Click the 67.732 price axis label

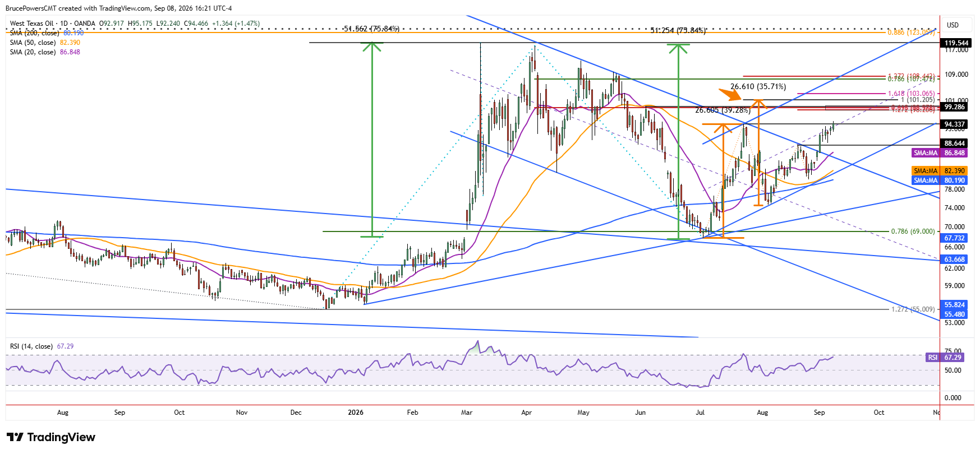pos(955,238)
